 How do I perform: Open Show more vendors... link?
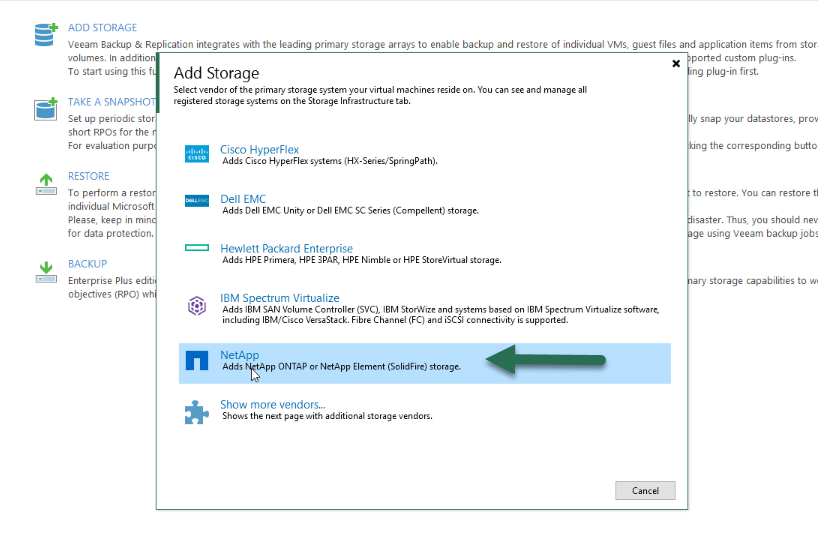pyautogui.click(x=272, y=404)
